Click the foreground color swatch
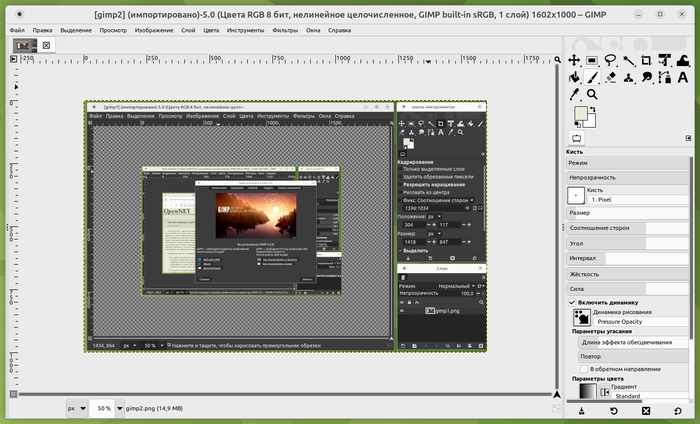The image size is (700, 424). point(580,112)
